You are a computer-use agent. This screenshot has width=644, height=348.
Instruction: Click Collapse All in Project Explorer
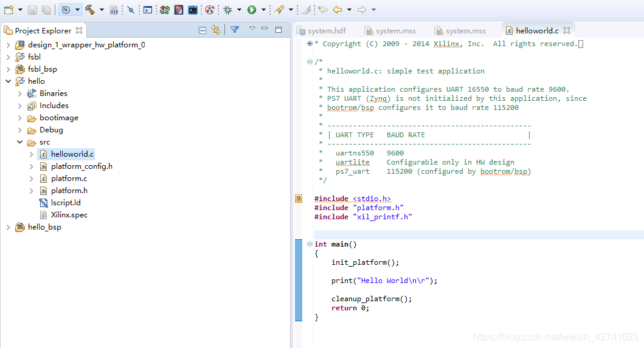(x=202, y=30)
